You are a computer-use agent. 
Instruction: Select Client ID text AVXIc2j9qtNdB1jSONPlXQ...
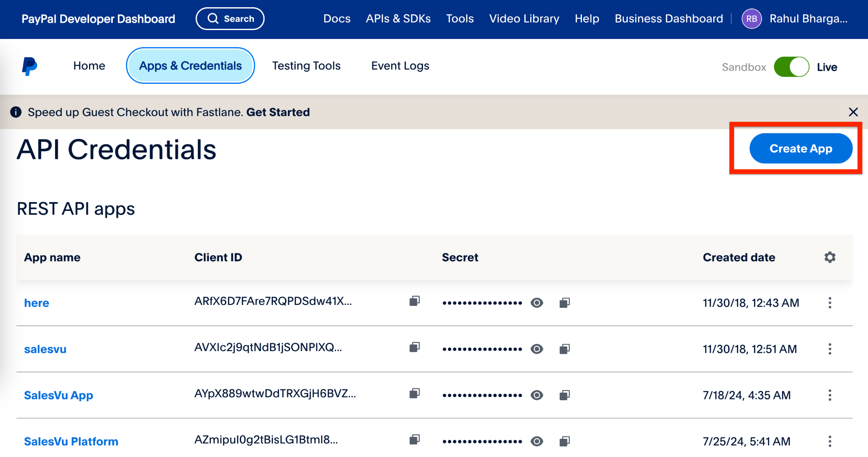pyautogui.click(x=268, y=347)
